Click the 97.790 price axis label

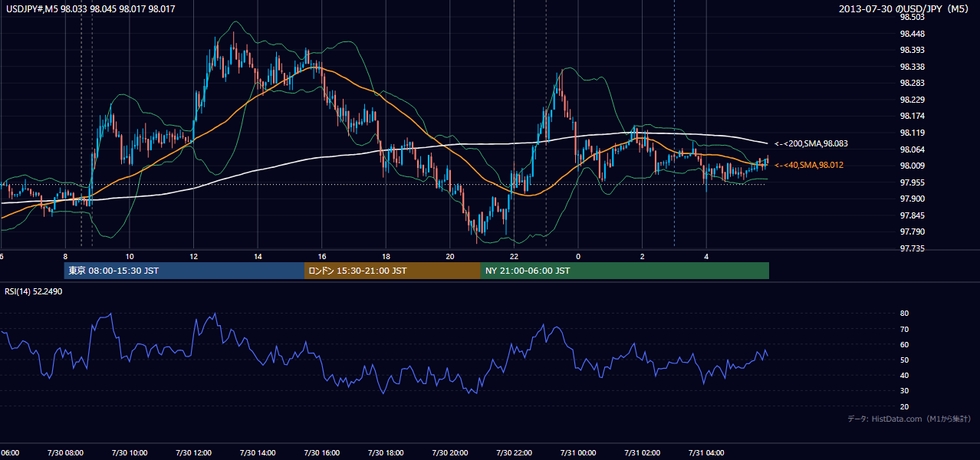coord(912,232)
